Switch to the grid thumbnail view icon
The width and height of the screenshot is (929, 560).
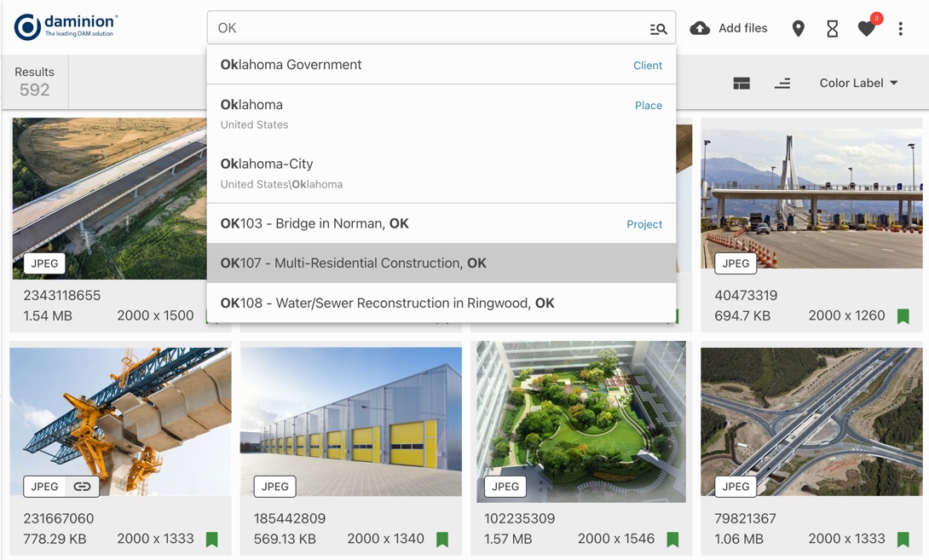(741, 84)
